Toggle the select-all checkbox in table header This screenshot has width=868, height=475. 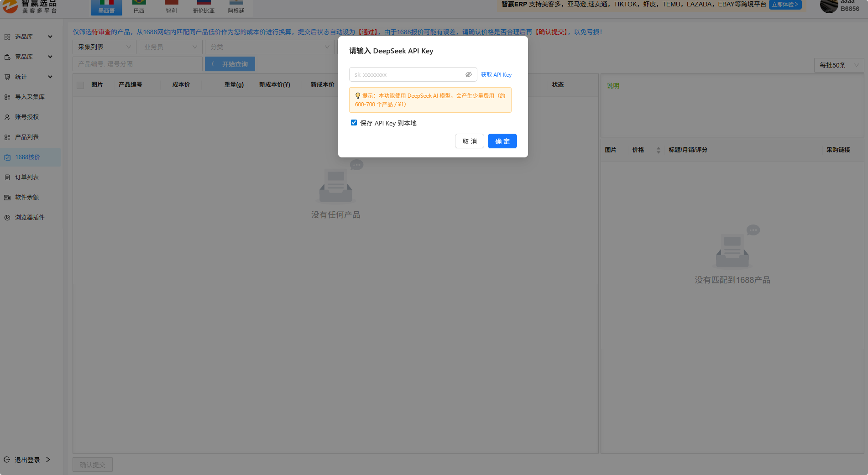(x=80, y=85)
